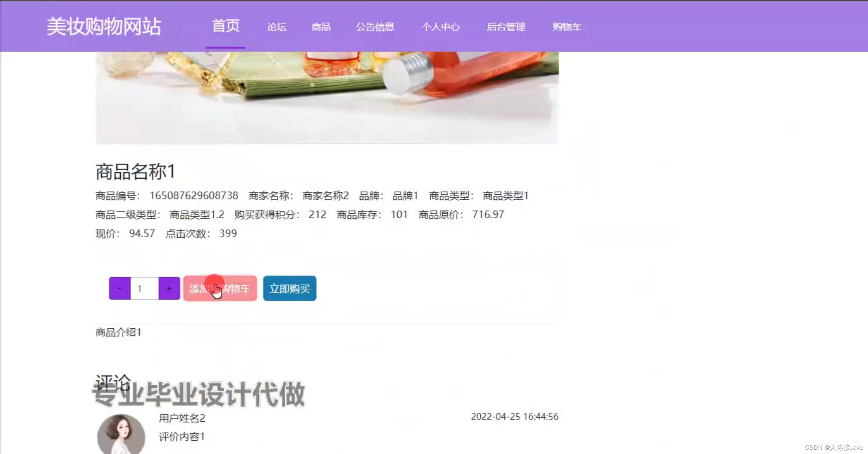Click the minus quantity button

pos(120,288)
